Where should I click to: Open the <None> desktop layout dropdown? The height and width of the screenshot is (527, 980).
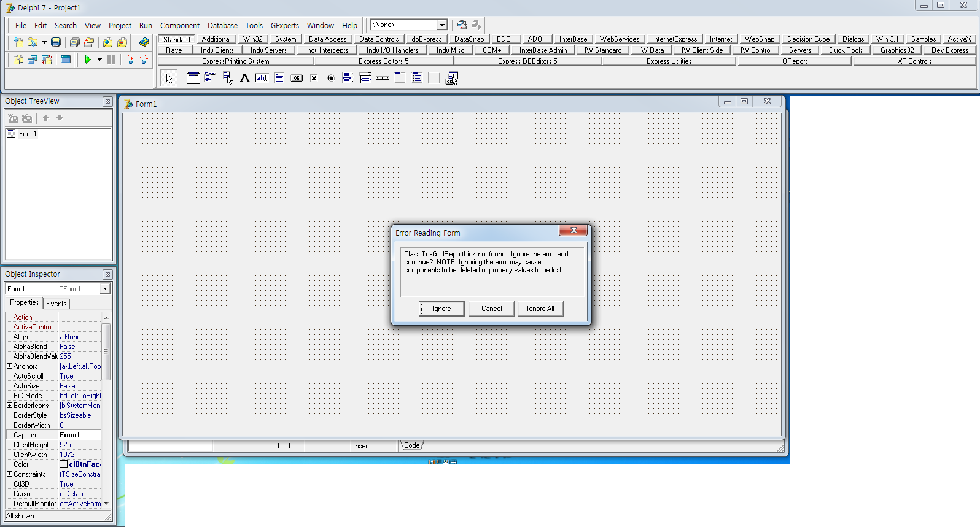coord(441,25)
